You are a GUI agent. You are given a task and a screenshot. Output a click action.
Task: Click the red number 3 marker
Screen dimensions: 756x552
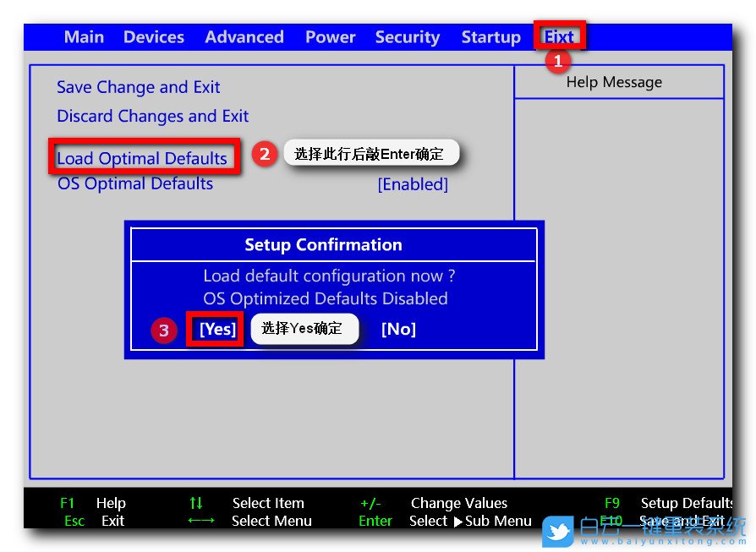tap(164, 330)
